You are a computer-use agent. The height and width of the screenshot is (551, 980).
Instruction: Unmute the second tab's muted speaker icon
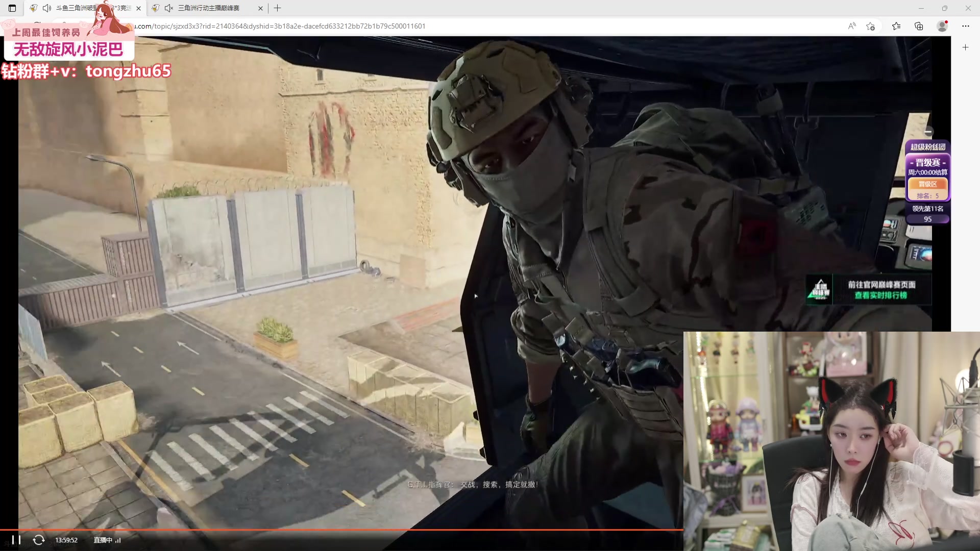169,8
